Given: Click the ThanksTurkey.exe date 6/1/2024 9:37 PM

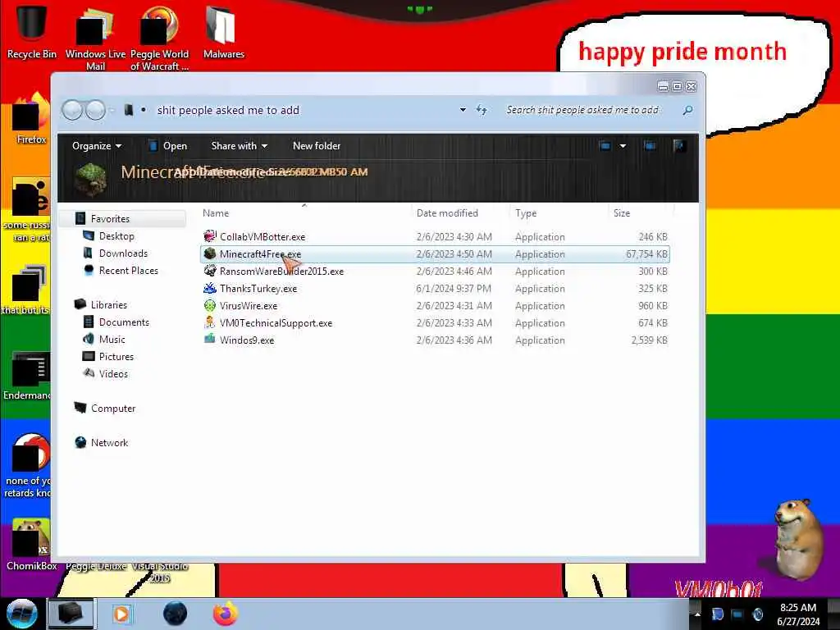Looking at the screenshot, I should coord(454,288).
